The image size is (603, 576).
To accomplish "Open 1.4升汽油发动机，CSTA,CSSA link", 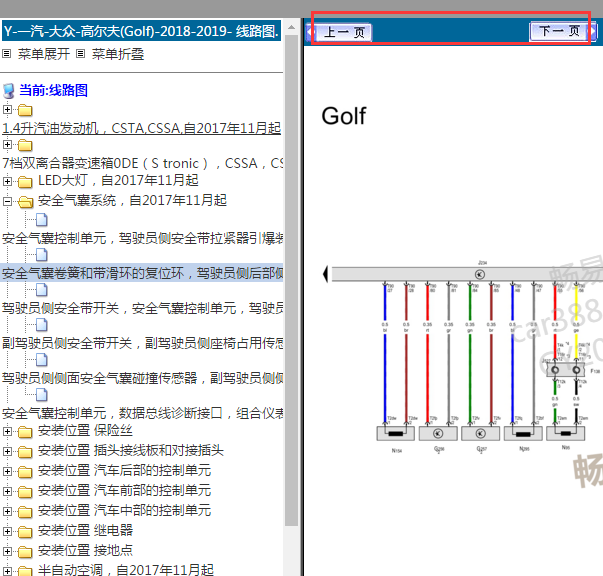I will click(x=142, y=128).
